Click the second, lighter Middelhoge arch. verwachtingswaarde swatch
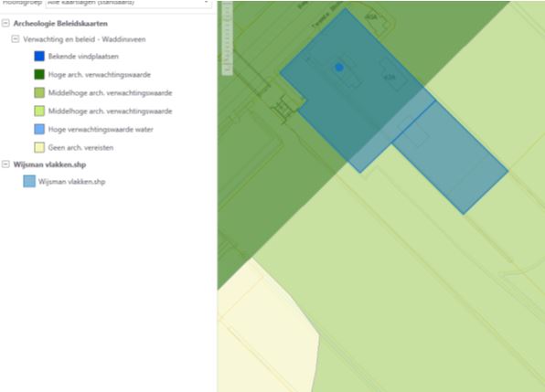The image size is (545, 392). [x=39, y=111]
